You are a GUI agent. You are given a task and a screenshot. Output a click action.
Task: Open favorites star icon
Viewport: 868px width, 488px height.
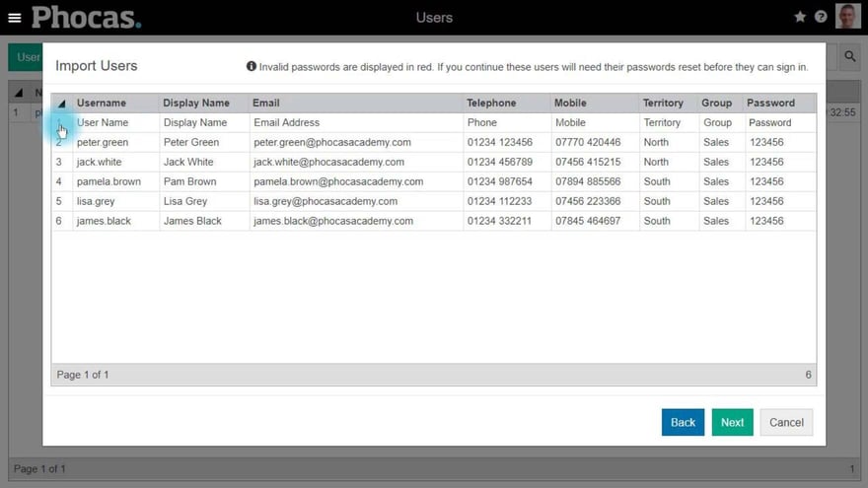coord(800,17)
